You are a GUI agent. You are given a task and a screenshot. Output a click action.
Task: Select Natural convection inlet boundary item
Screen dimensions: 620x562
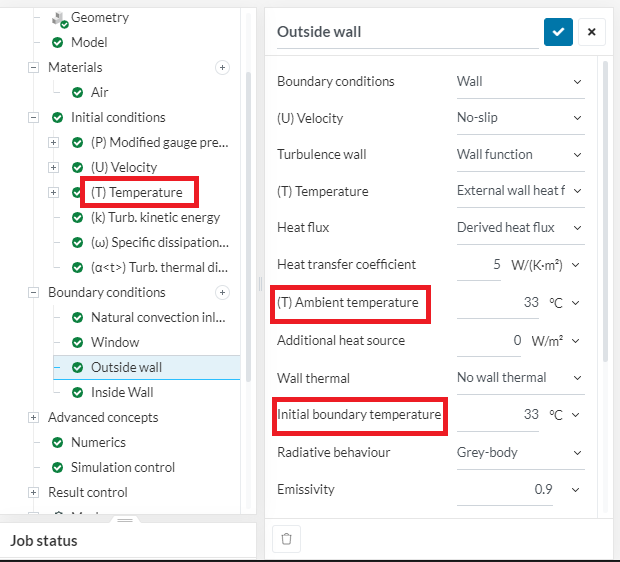(157, 317)
